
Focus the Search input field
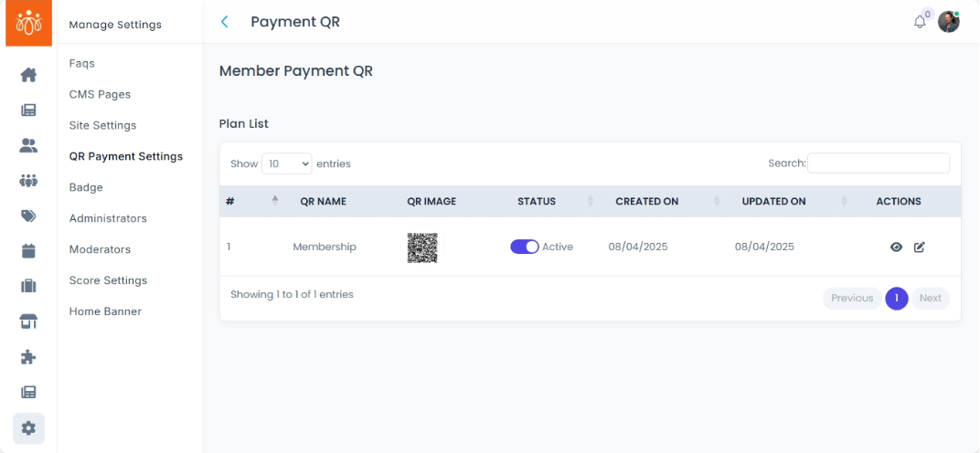pos(879,163)
